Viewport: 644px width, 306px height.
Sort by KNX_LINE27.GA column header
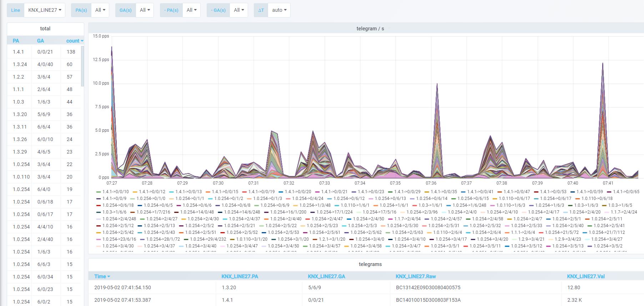326,276
